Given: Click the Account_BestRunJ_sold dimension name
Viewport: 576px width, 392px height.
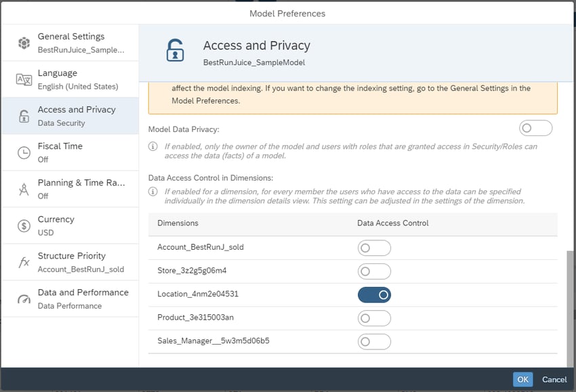Looking at the screenshot, I should [x=201, y=247].
